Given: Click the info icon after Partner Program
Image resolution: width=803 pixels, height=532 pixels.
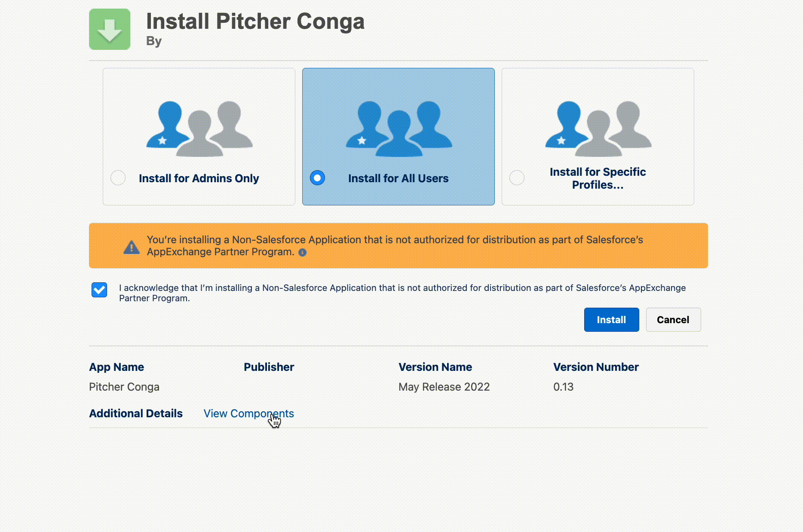Looking at the screenshot, I should click(x=303, y=253).
